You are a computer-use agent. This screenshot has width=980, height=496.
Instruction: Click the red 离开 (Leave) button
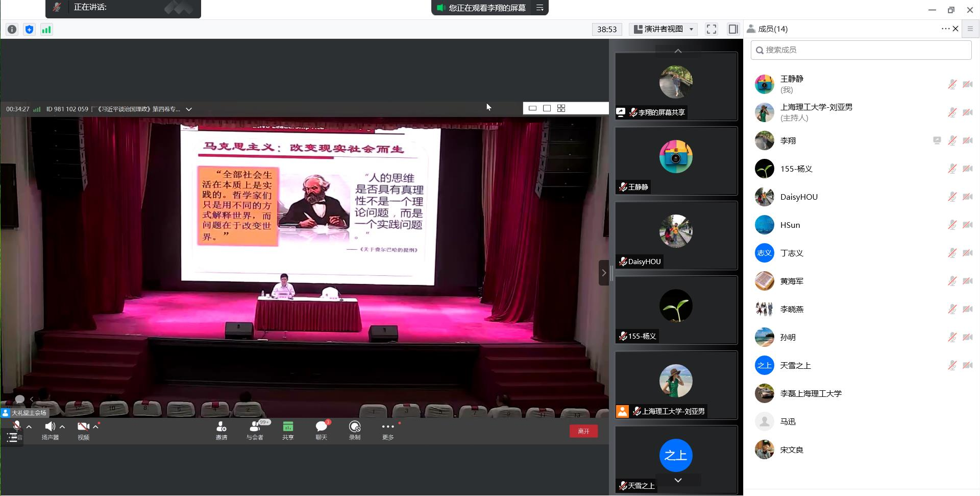point(583,431)
